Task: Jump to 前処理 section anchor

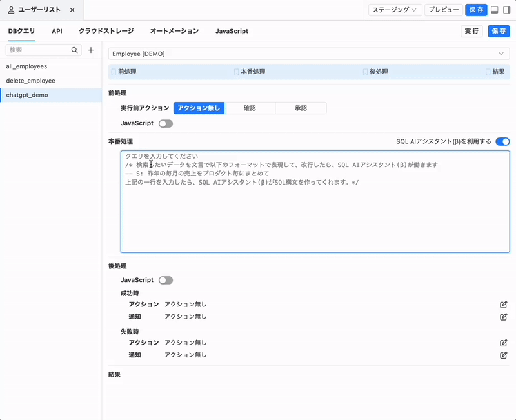Action: [127, 72]
